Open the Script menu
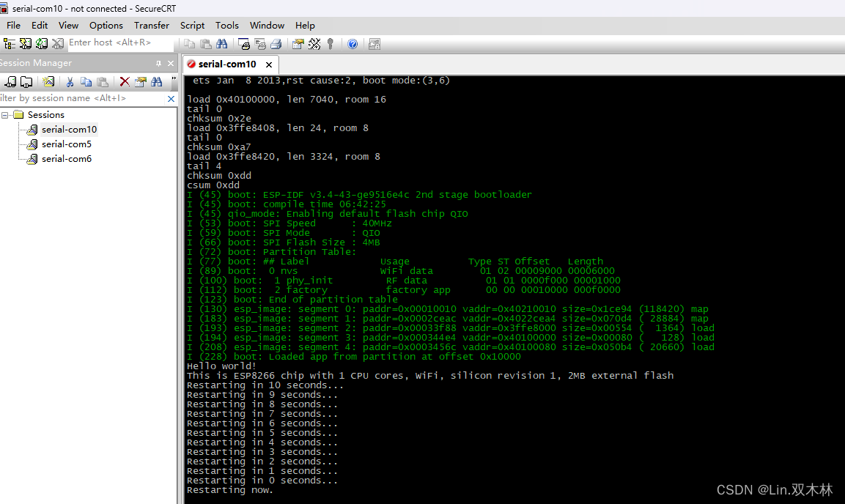This screenshot has height=504, width=845. click(192, 25)
